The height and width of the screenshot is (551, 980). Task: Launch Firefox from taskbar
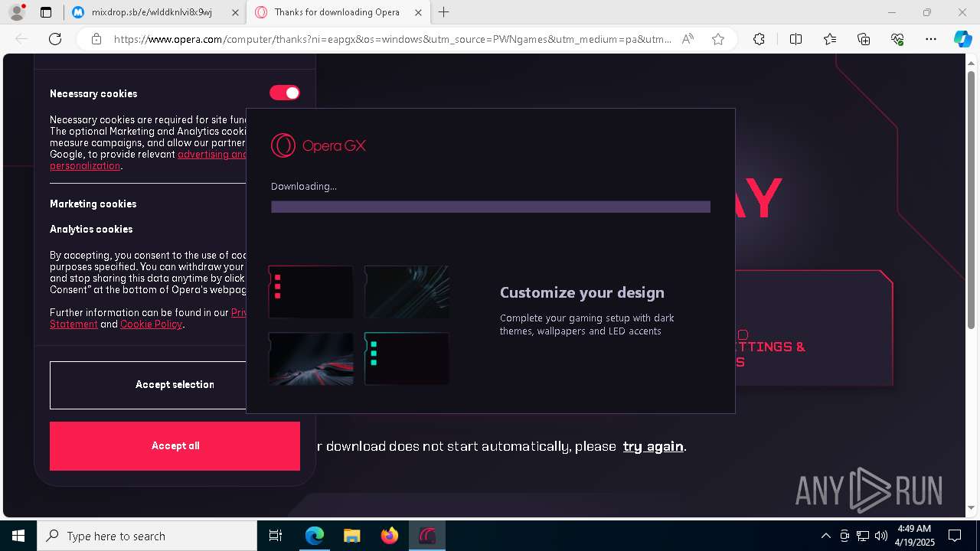coord(390,536)
